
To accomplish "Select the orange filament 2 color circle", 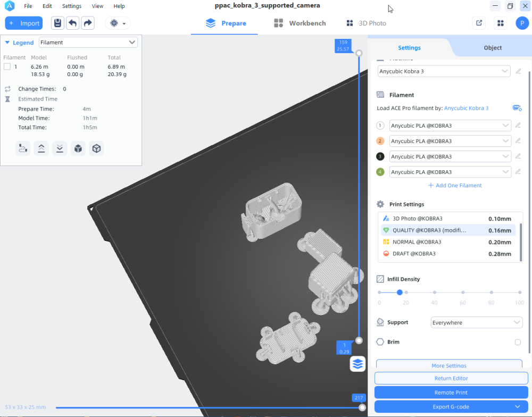I will click(380, 141).
